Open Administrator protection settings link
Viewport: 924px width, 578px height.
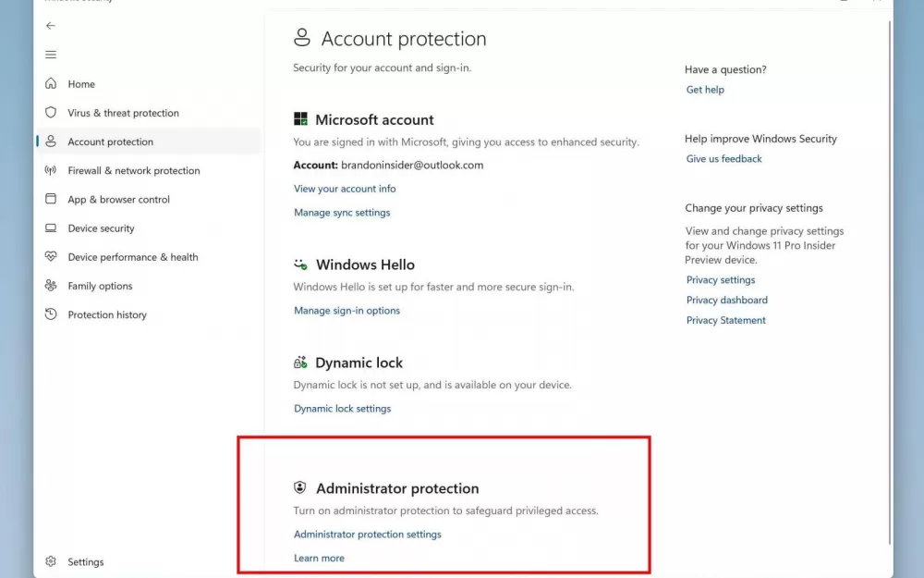[367, 534]
